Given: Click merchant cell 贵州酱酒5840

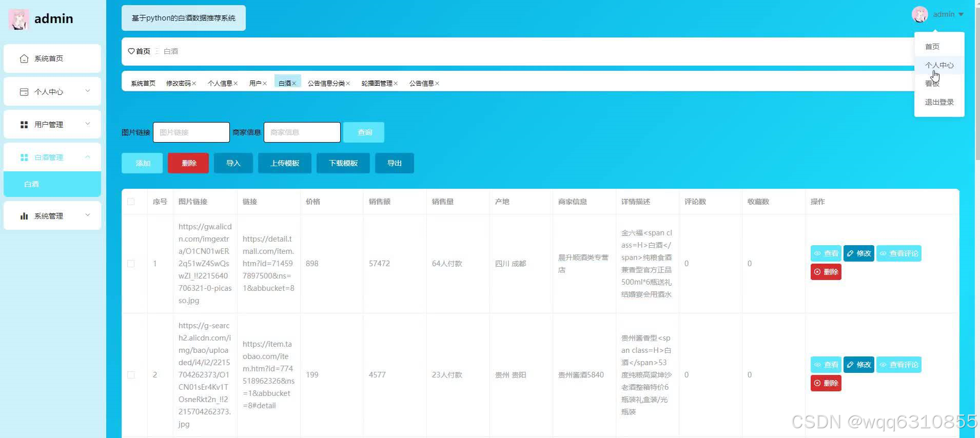Looking at the screenshot, I should 581,375.
